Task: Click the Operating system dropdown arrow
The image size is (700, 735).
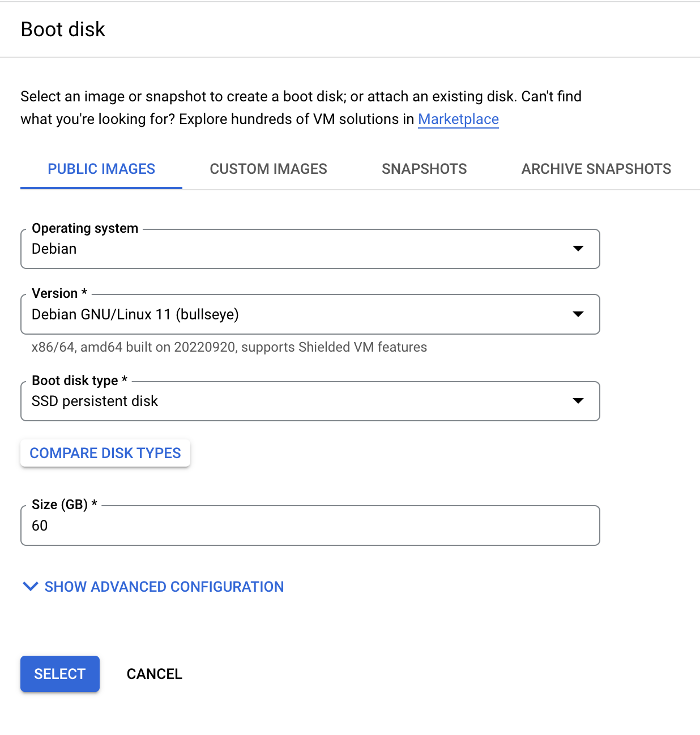Action: (578, 249)
